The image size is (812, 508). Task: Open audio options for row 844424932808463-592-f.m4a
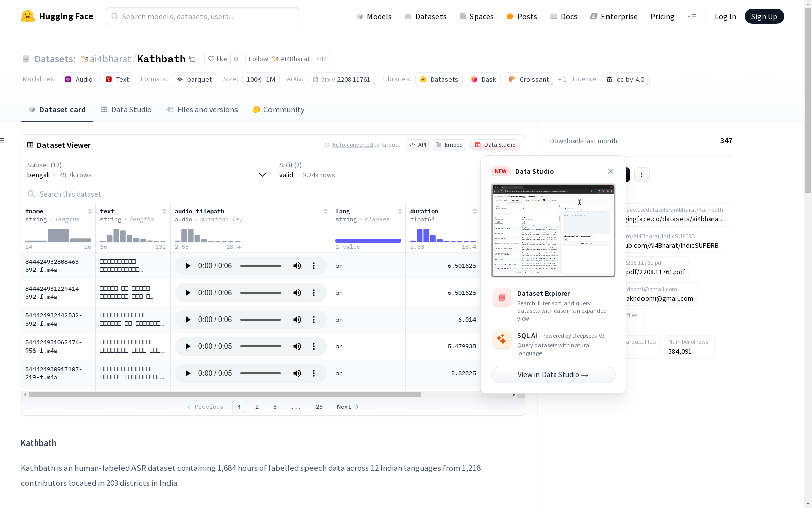tap(314, 266)
